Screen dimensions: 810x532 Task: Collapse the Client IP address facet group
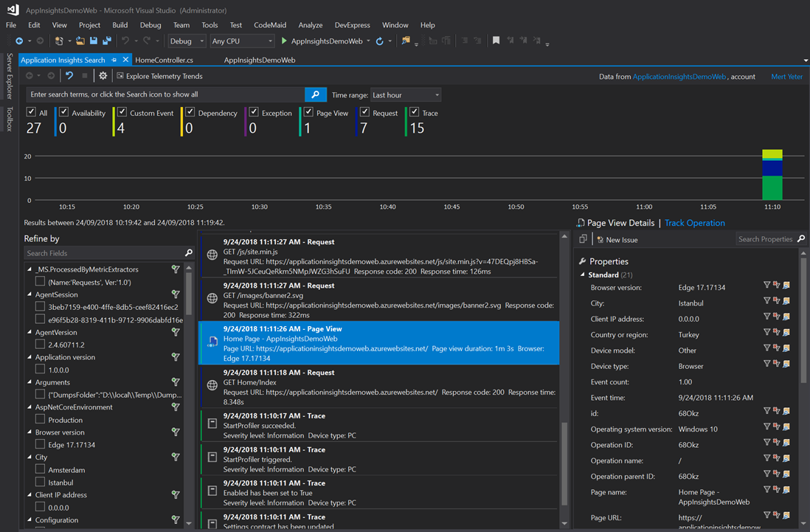point(30,495)
